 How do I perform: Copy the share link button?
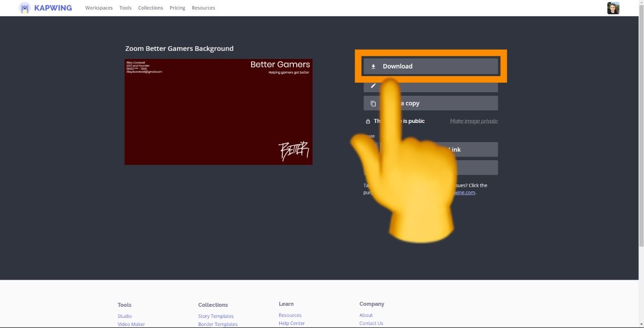pos(439,150)
